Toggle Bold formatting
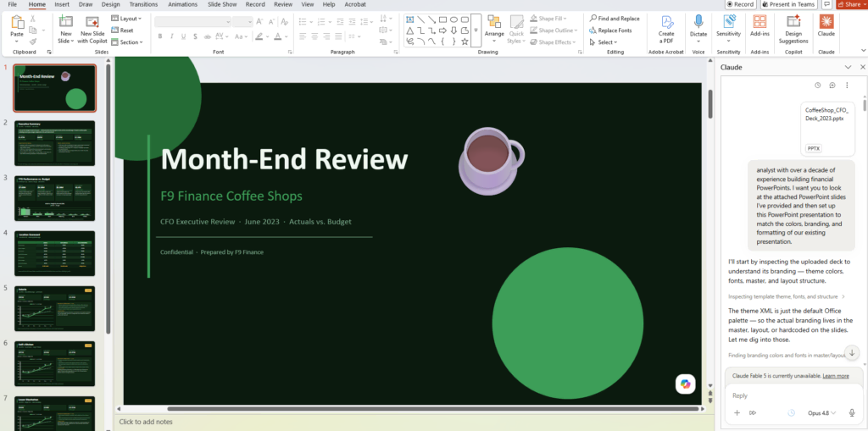This screenshot has height=431, width=868. tap(160, 36)
